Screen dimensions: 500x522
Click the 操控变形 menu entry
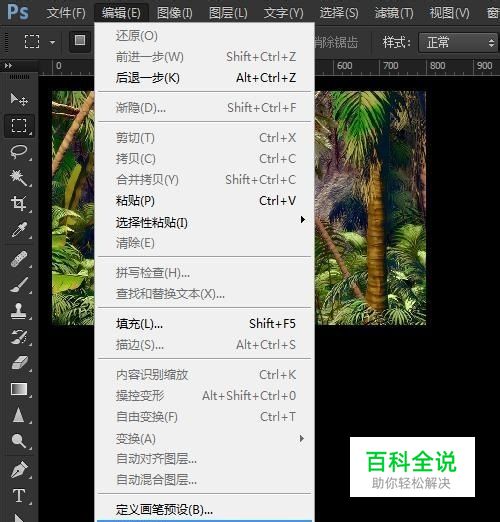click(x=205, y=396)
